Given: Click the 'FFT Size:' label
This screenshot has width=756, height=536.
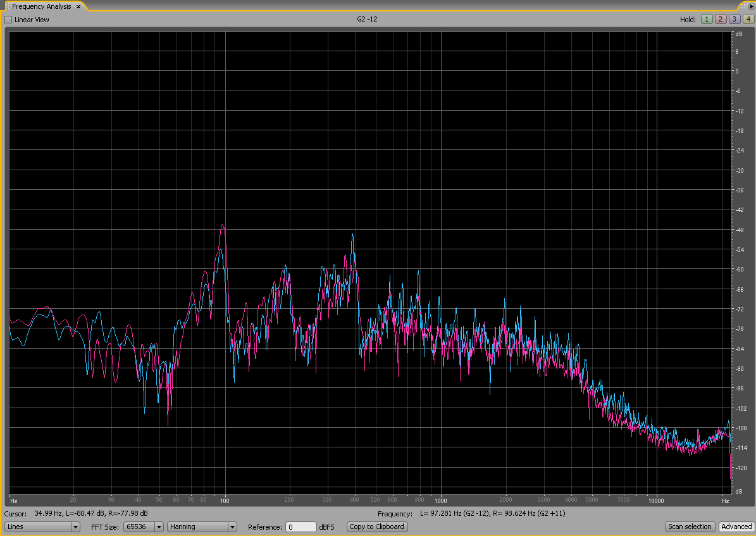Looking at the screenshot, I should (104, 527).
